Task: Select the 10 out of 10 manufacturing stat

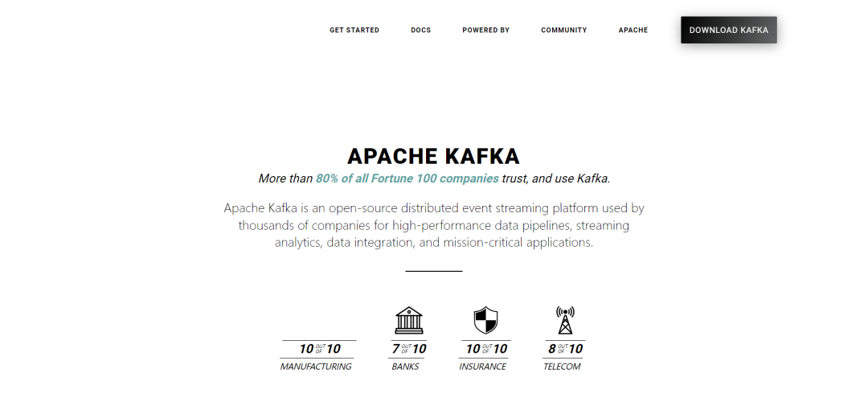Action: 319,349
